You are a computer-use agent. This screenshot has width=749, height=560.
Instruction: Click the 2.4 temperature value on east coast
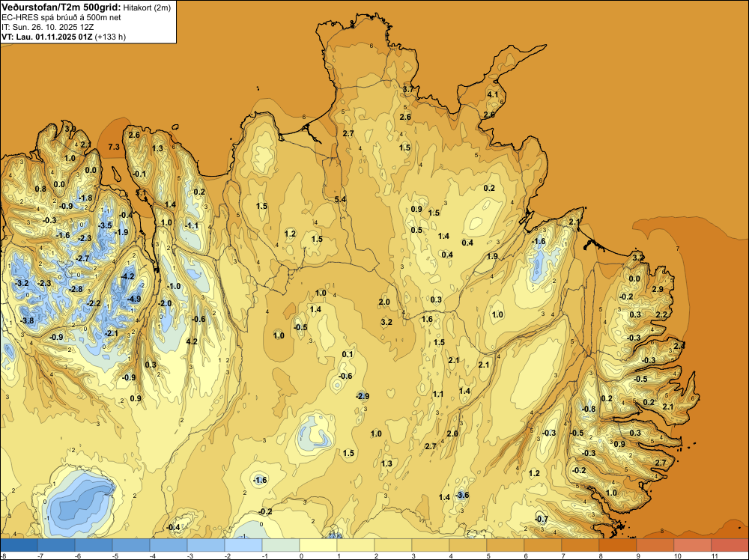(679, 346)
